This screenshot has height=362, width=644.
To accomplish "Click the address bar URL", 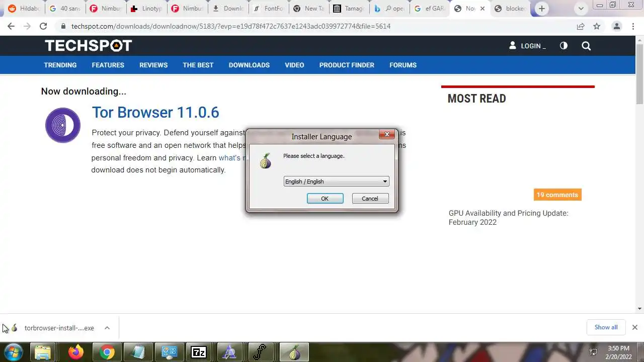I will tap(231, 26).
